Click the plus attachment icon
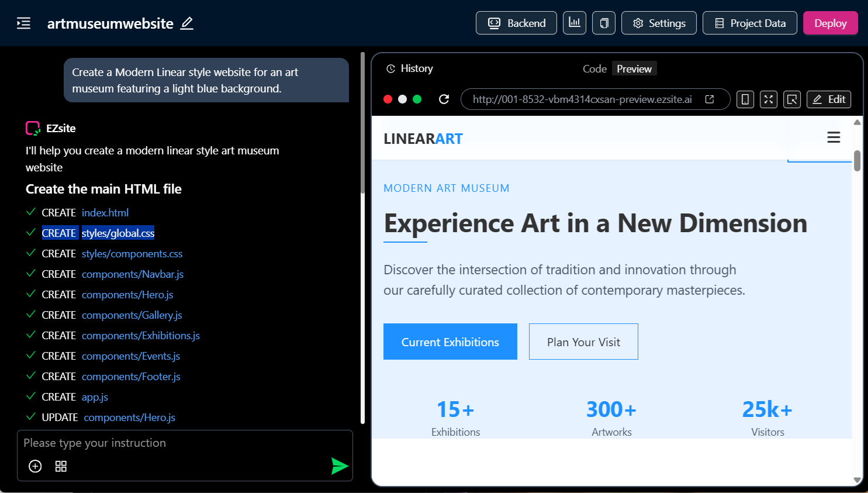The height and width of the screenshot is (493, 868). [35, 466]
